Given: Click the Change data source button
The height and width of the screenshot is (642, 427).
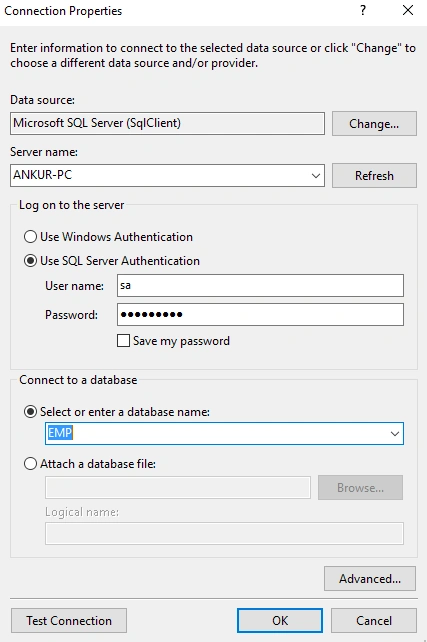Looking at the screenshot, I should [374, 123].
